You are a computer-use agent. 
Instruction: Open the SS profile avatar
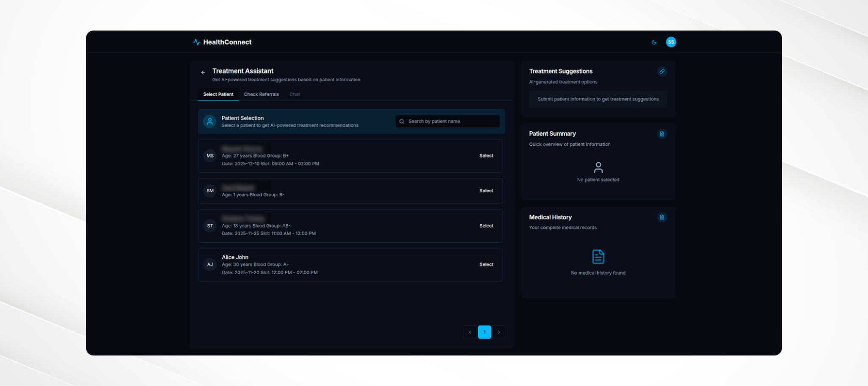tap(671, 42)
